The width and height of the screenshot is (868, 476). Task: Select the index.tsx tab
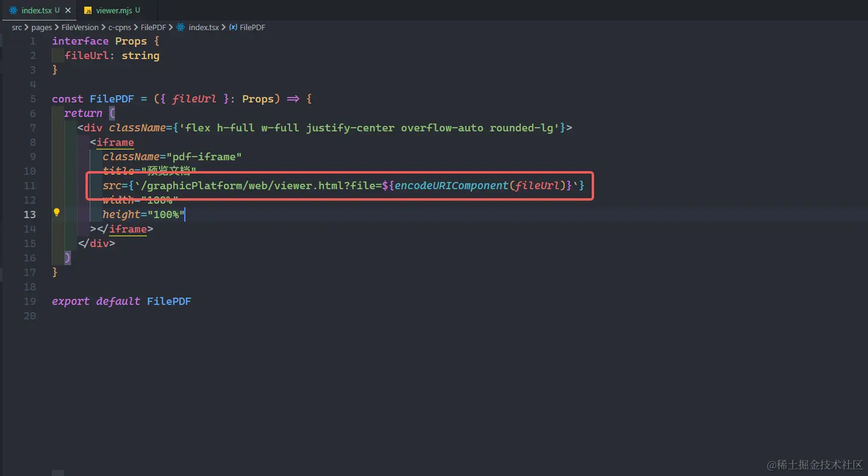coord(36,10)
